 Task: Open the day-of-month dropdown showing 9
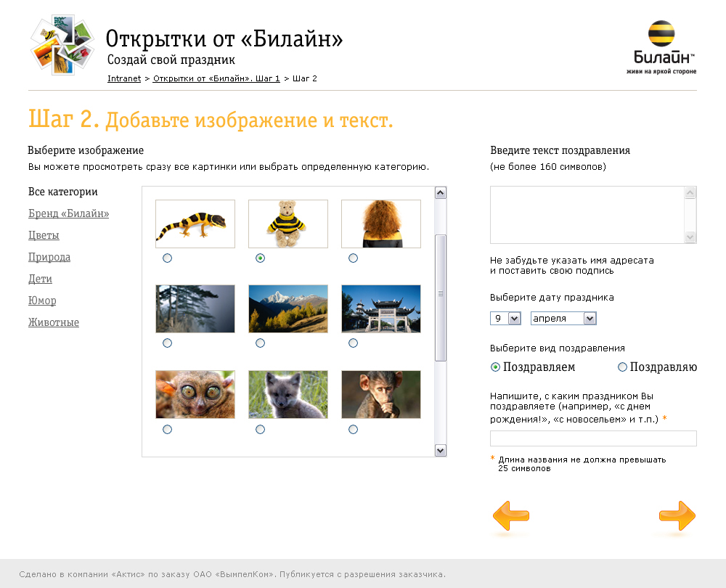coord(514,319)
